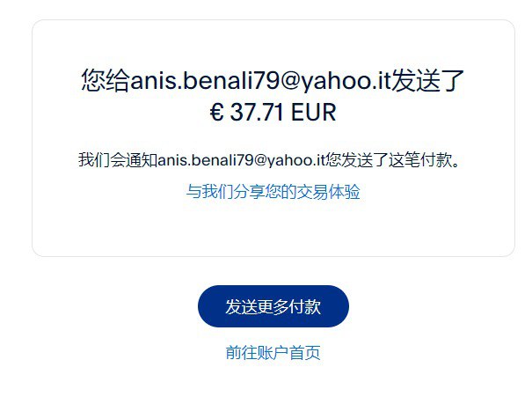
Task: Click the 您给 text starting the heading
Action: [x=106, y=80]
